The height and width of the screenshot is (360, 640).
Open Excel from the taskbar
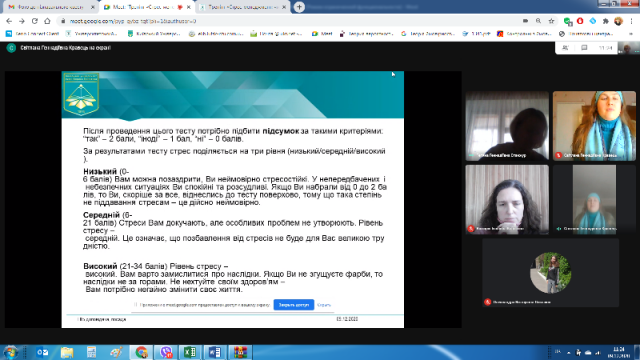(x=190, y=352)
